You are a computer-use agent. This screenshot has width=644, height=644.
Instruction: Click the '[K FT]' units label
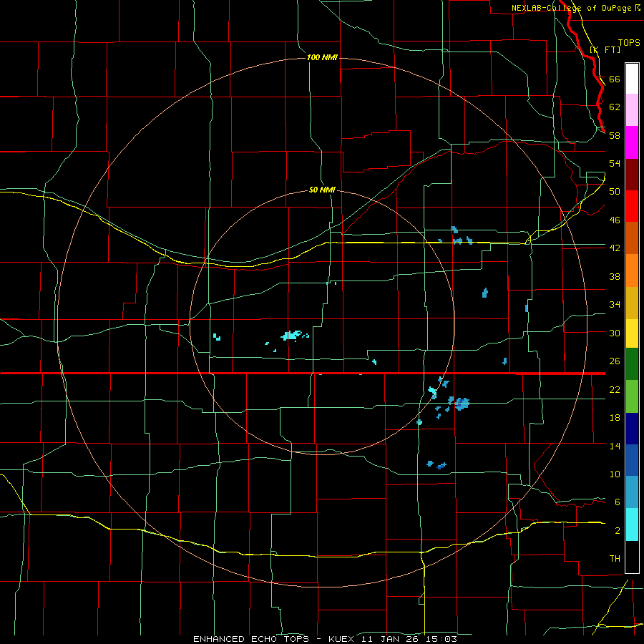tap(605, 49)
